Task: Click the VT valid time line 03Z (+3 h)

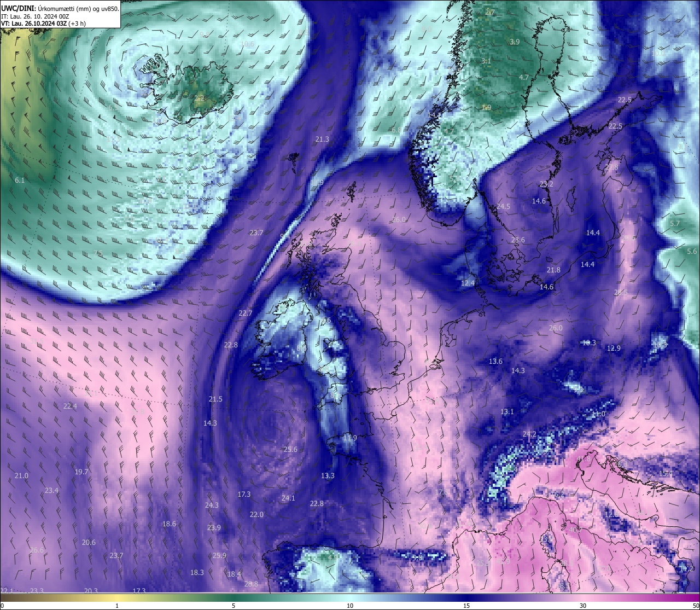Action: (43, 24)
